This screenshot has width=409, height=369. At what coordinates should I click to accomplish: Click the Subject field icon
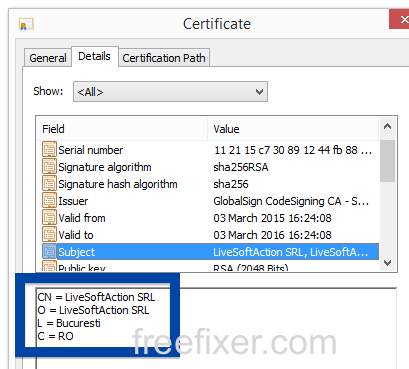tap(49, 252)
